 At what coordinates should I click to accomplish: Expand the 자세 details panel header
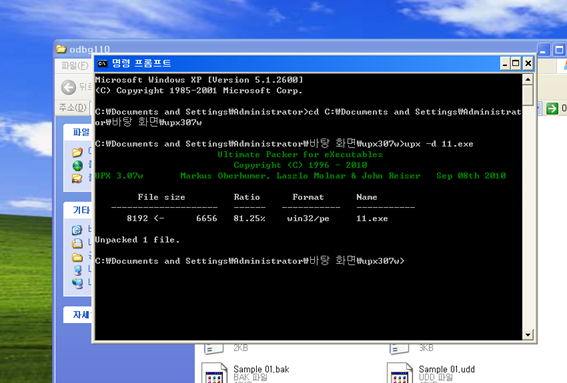click(x=77, y=315)
